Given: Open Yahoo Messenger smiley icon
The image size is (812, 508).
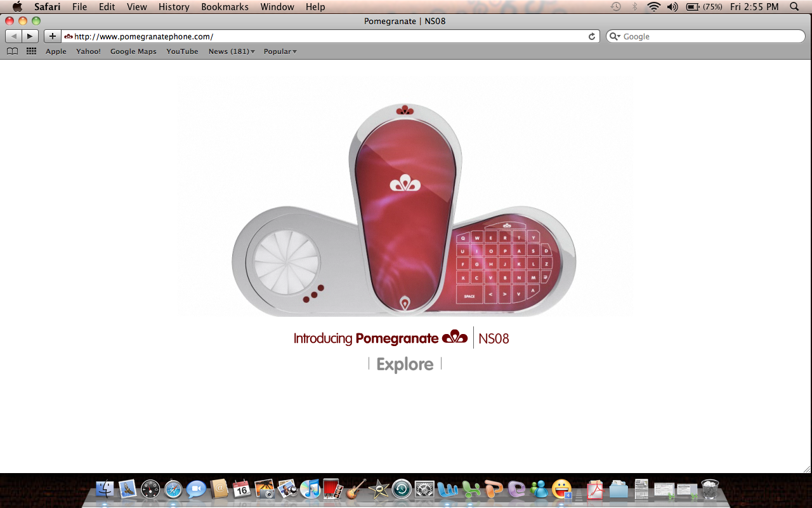Looking at the screenshot, I should 561,489.
